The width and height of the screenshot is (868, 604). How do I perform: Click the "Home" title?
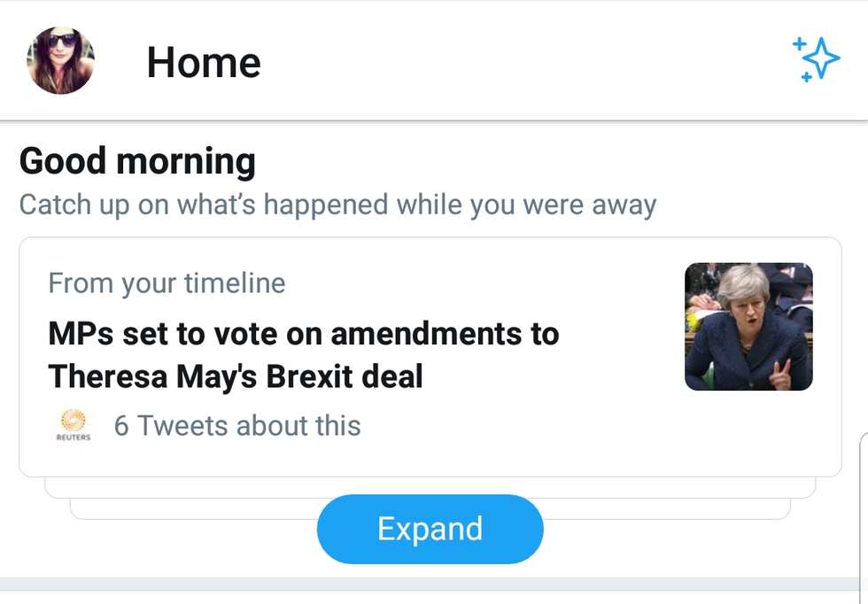point(204,62)
